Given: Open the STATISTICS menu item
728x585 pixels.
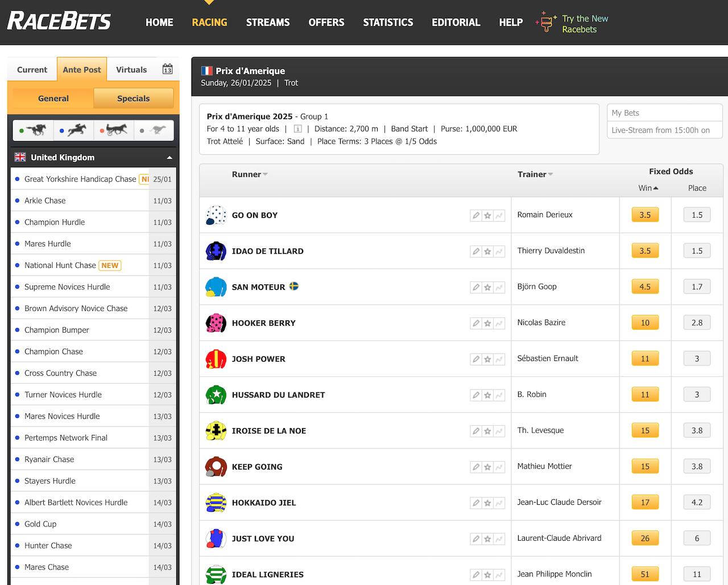Looking at the screenshot, I should pos(388,22).
